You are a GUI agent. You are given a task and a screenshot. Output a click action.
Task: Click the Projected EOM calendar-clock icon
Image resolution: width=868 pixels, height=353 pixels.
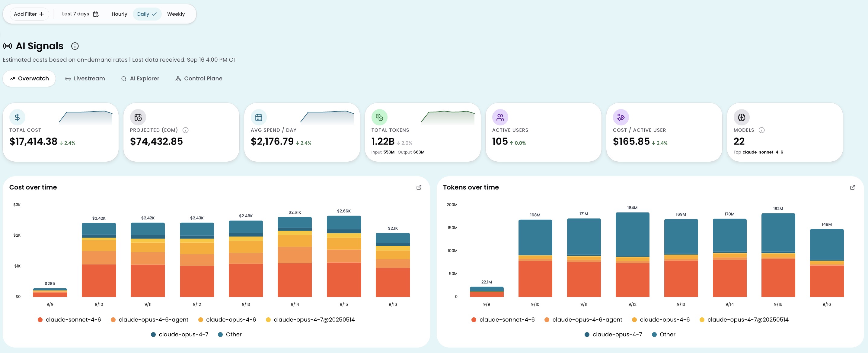(138, 117)
